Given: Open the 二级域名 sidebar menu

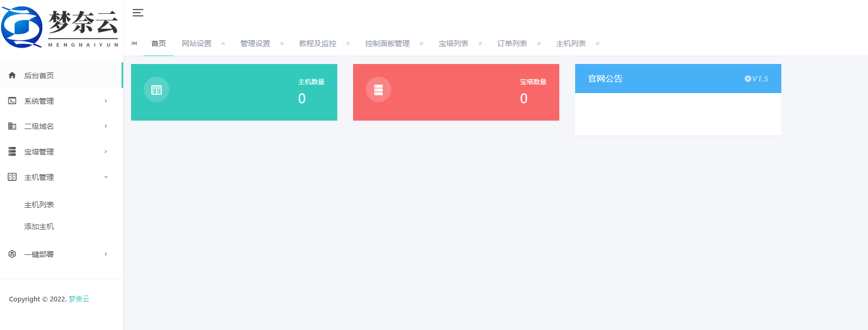Looking at the screenshot, I should (61, 126).
